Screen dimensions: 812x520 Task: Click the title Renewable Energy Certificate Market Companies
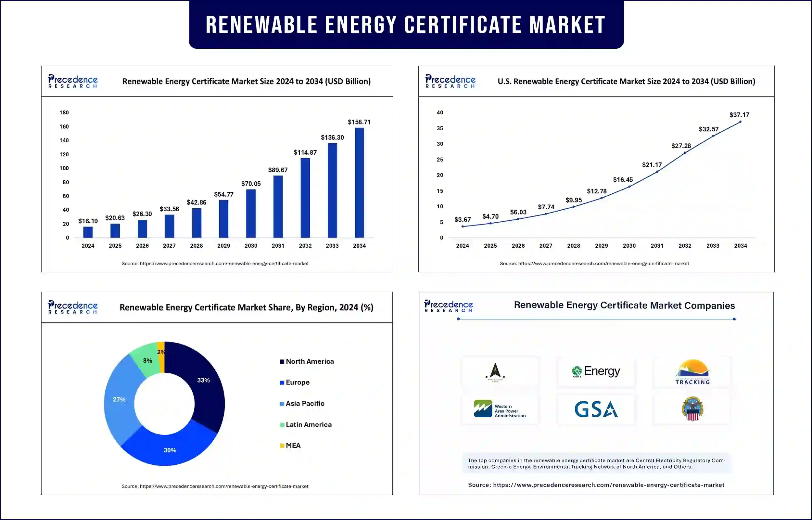[625, 305]
